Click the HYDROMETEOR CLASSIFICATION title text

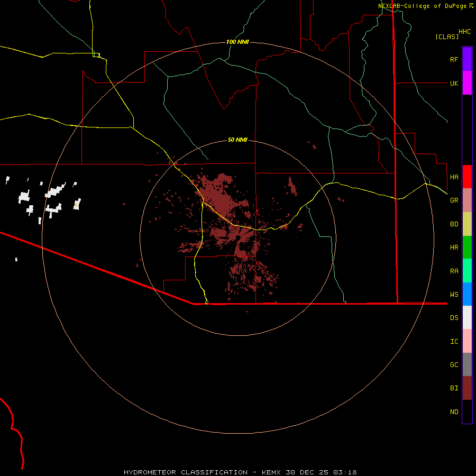[186, 472]
